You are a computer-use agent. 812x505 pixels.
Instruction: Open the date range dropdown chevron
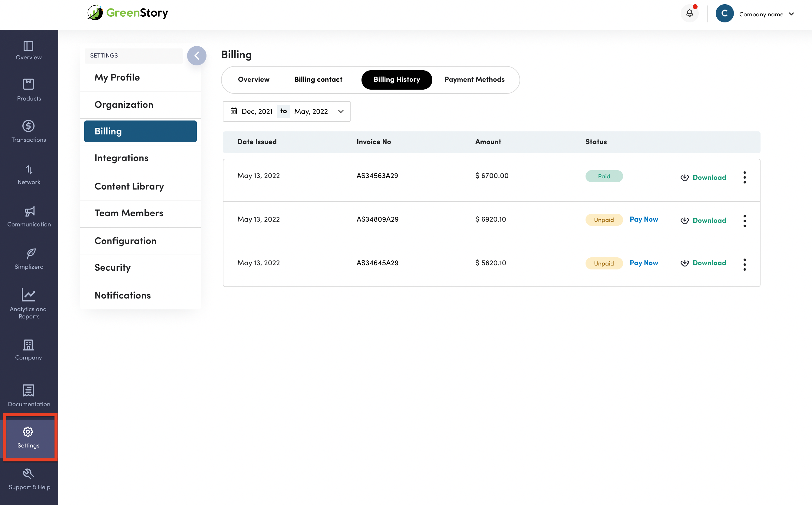point(341,111)
